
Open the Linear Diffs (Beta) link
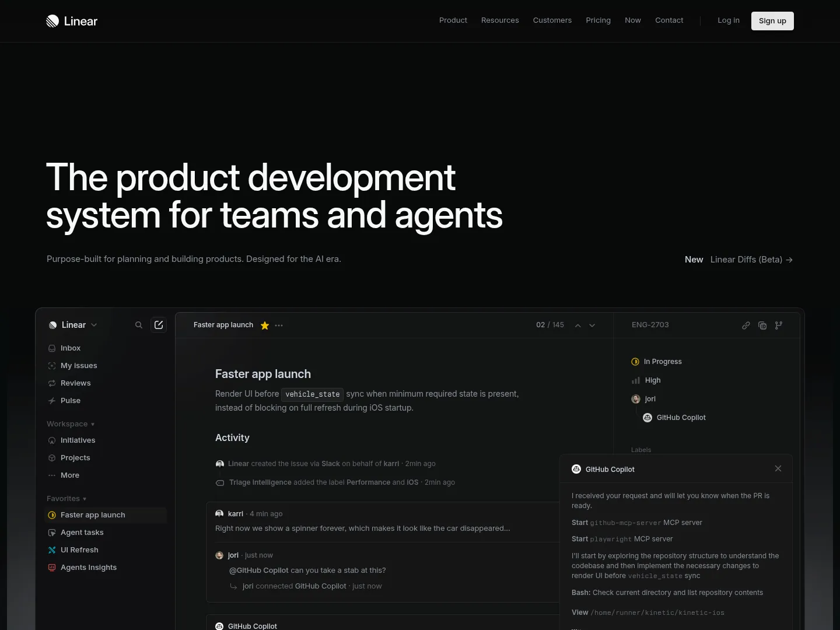click(751, 260)
